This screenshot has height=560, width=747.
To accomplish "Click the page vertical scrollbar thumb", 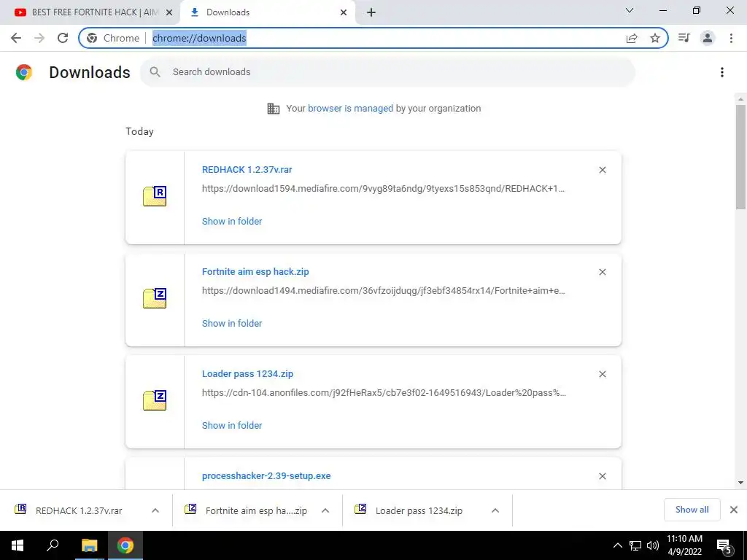I will [x=740, y=157].
